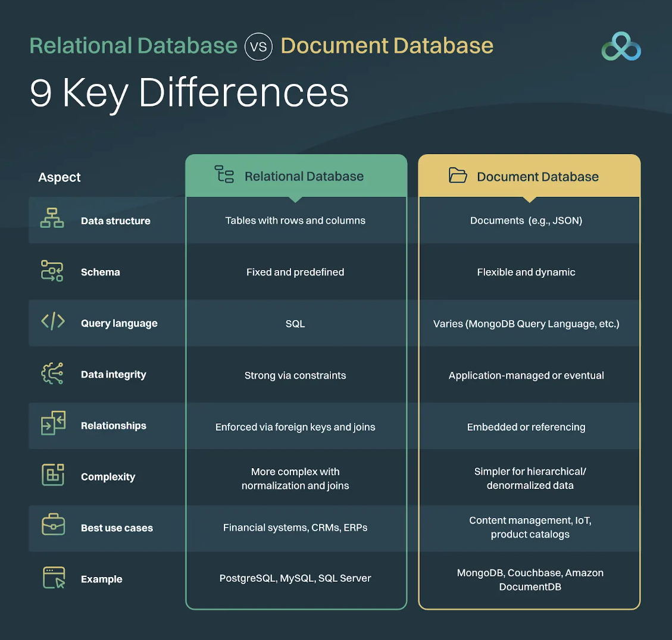Screen dimensions: 672x640
Task: Click the Complexity blocks icon
Action: 53,475
